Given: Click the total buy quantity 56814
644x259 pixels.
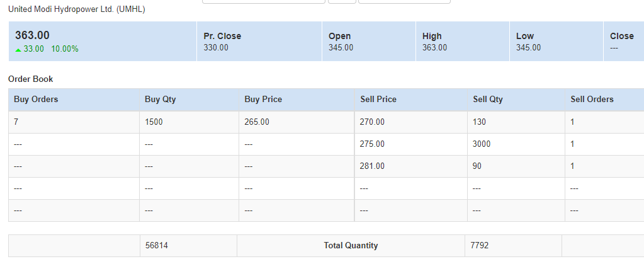Looking at the screenshot, I should (x=157, y=246).
